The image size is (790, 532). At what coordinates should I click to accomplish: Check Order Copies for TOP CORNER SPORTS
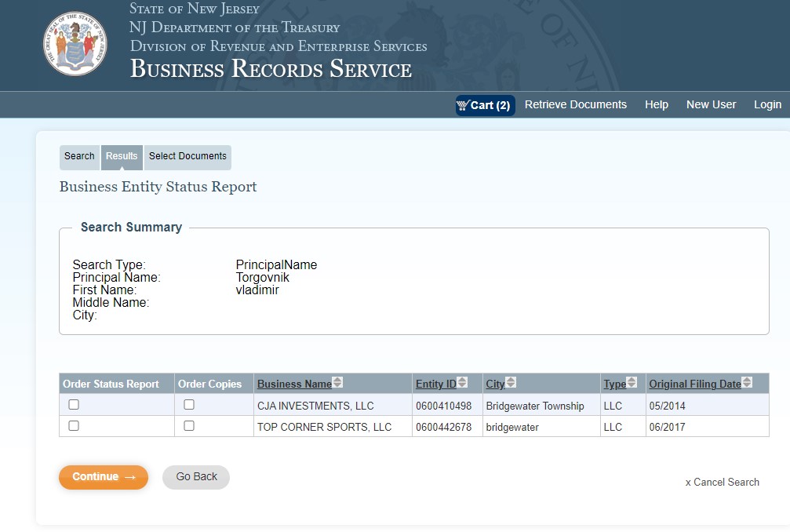coord(189,426)
